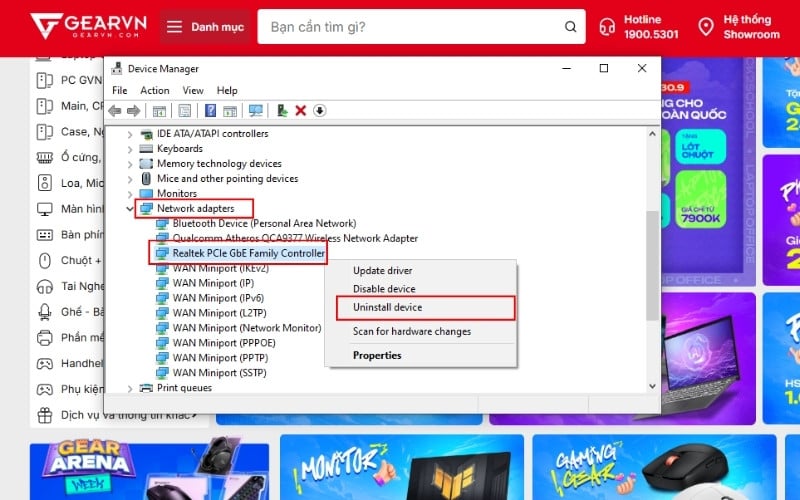Viewport: 800px width, 500px height.
Task: Click the Màn hình monitor sidebar icon
Action: (45, 209)
